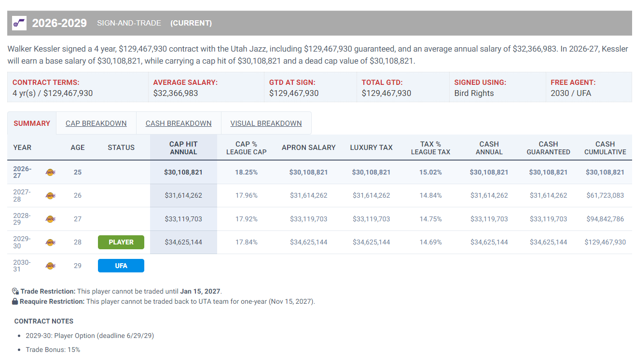635x364 pixels.
Task: Click the Lakers logo in 2027-28 row
Action: pyautogui.click(x=50, y=196)
